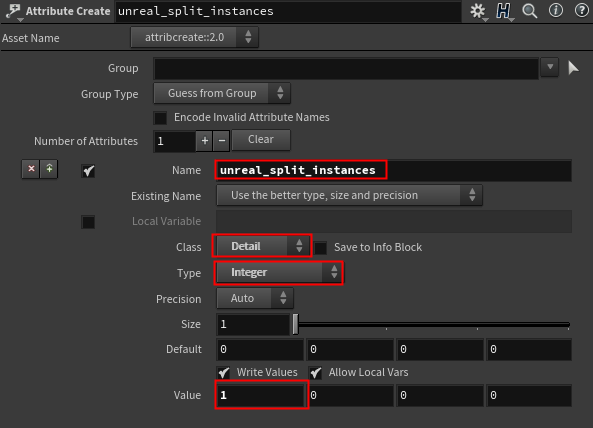Viewport: 593px width, 428px height.
Task: Toggle the Write Values checkbox
Action: (x=224, y=373)
